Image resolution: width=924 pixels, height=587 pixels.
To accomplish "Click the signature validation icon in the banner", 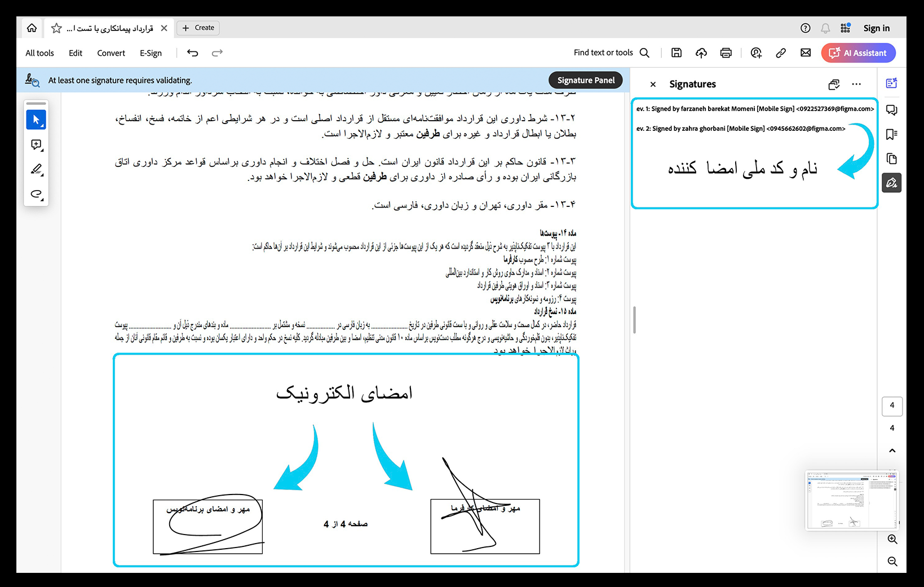I will (x=32, y=81).
